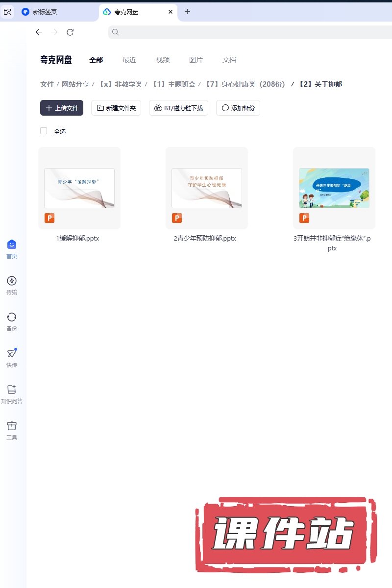Open the 快传 quick transfer icon
Image resolution: width=392 pixels, height=588 pixels.
tap(12, 354)
